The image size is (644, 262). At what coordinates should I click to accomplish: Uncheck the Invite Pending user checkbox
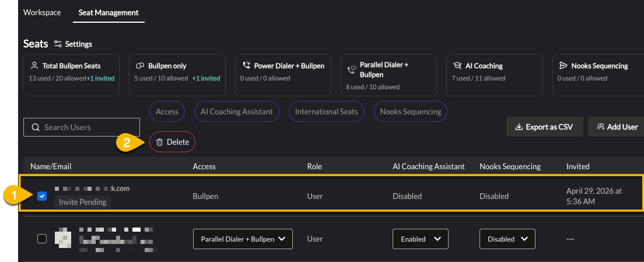[x=42, y=196]
